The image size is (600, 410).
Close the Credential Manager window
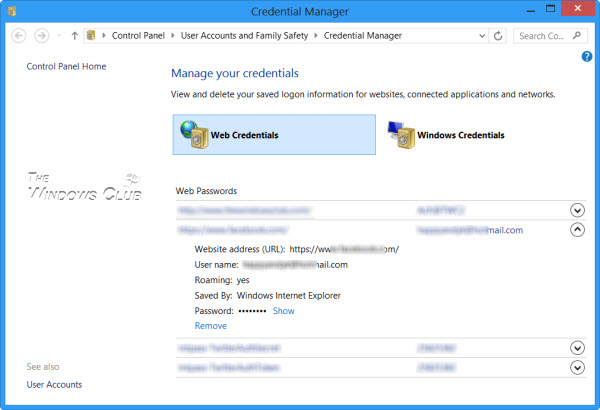click(x=578, y=8)
